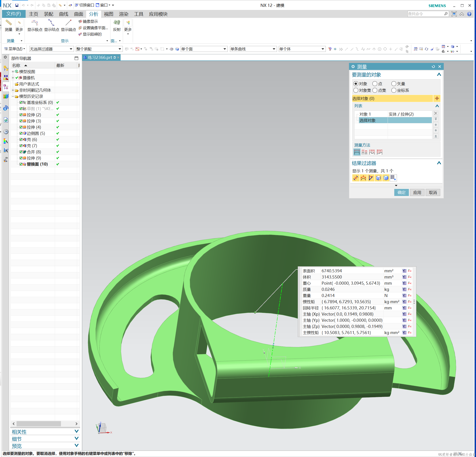The height and width of the screenshot is (457, 476).
Task: Click the info icon on 表面积 row
Action: coord(404,271)
